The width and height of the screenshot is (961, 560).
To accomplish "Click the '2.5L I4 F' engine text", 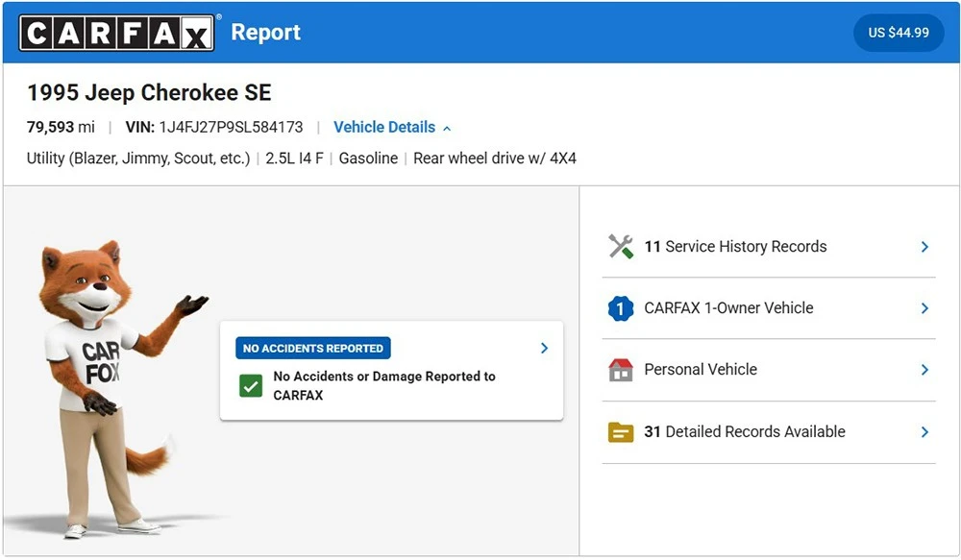I will 294,158.
